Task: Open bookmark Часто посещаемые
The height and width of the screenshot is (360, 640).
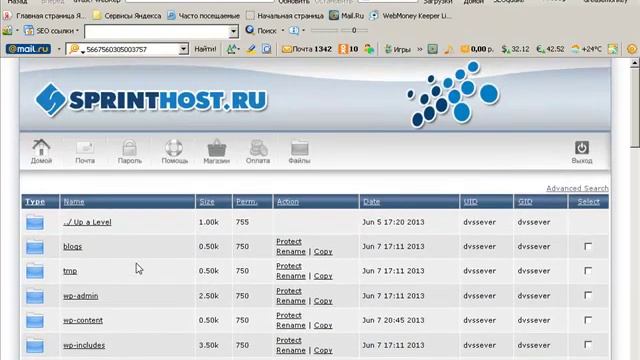Action: tap(204, 16)
